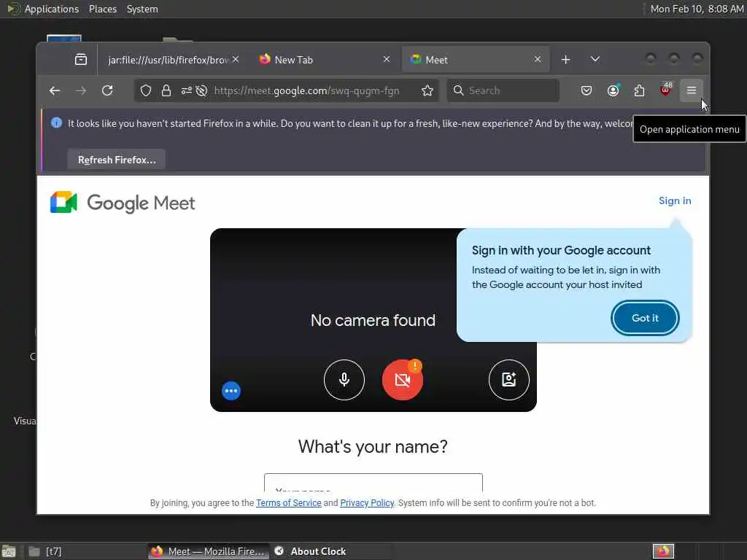The image size is (747, 560).
Task: Click the Got it button
Action: coord(645,318)
